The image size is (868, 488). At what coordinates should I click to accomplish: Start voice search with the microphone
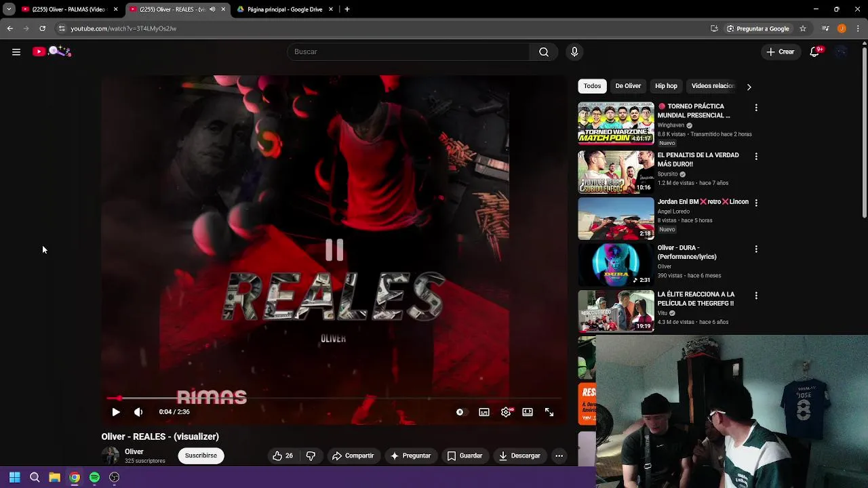[x=574, y=52]
